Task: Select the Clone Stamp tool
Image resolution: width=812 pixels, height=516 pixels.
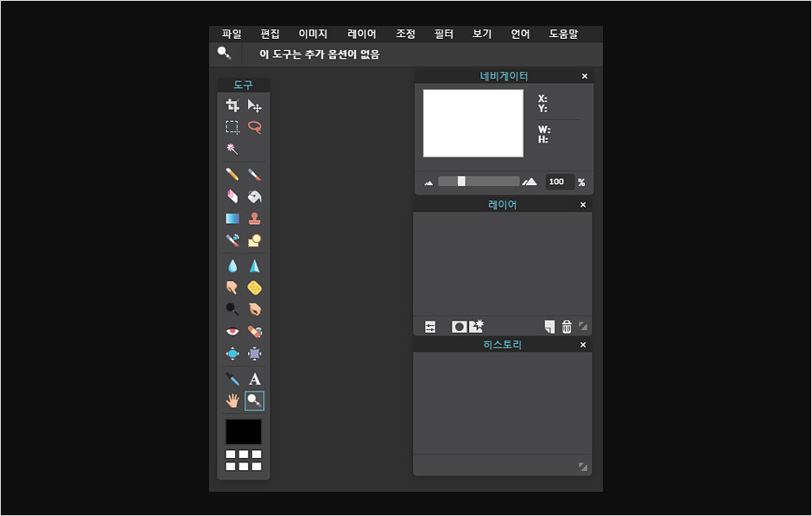Action: pyautogui.click(x=254, y=218)
